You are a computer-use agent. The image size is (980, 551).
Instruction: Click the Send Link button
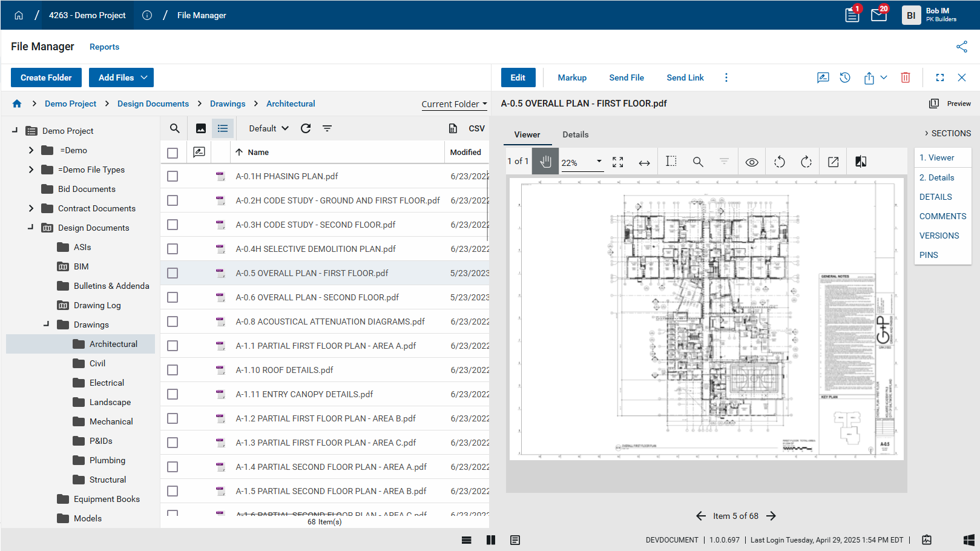coord(685,78)
